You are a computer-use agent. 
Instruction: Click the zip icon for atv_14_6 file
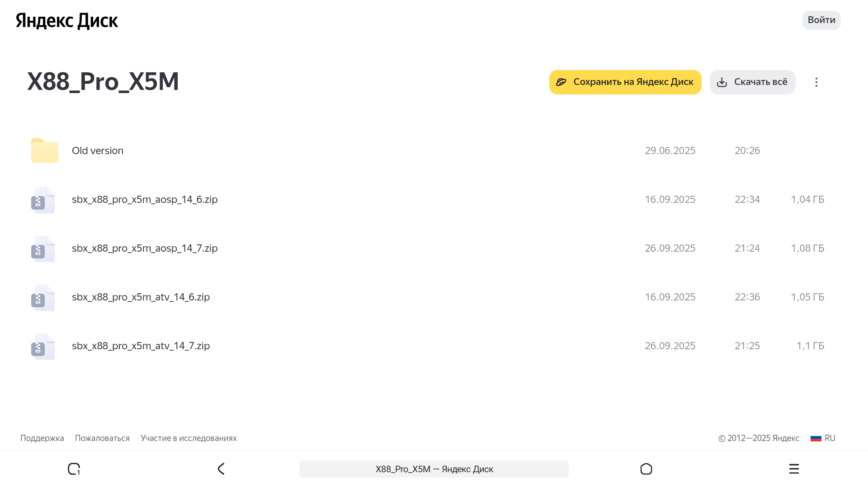42,297
